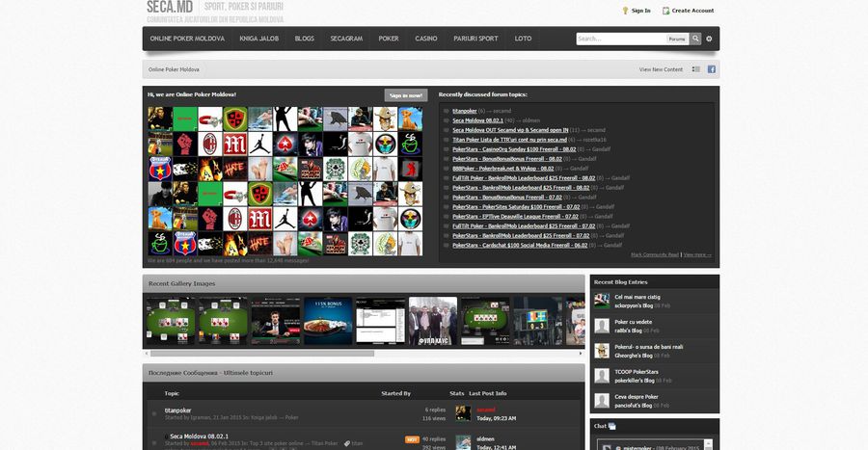Open the Online Poker Moldova menu
This screenshot has height=450, width=868.
tap(187, 39)
